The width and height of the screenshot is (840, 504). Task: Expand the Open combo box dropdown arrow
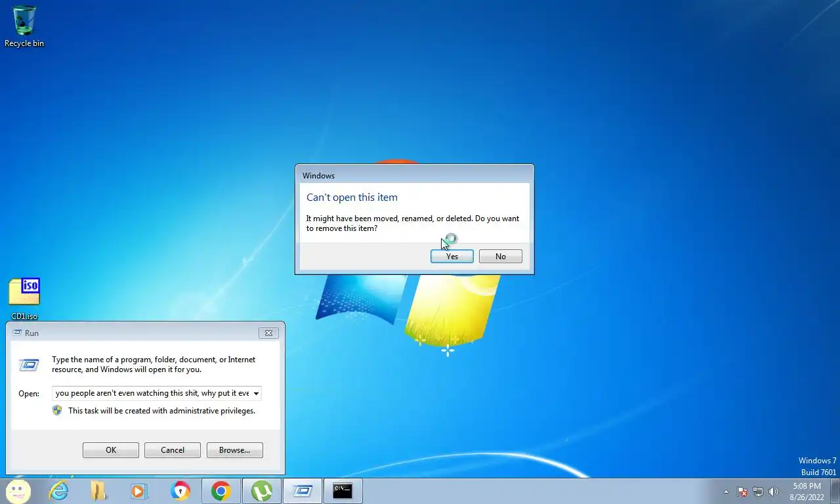point(256,394)
